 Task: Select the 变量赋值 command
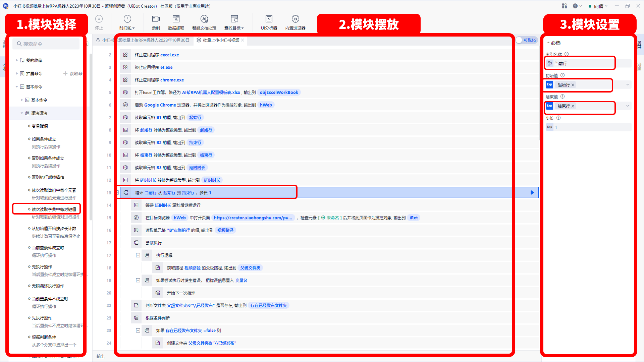(x=40, y=126)
